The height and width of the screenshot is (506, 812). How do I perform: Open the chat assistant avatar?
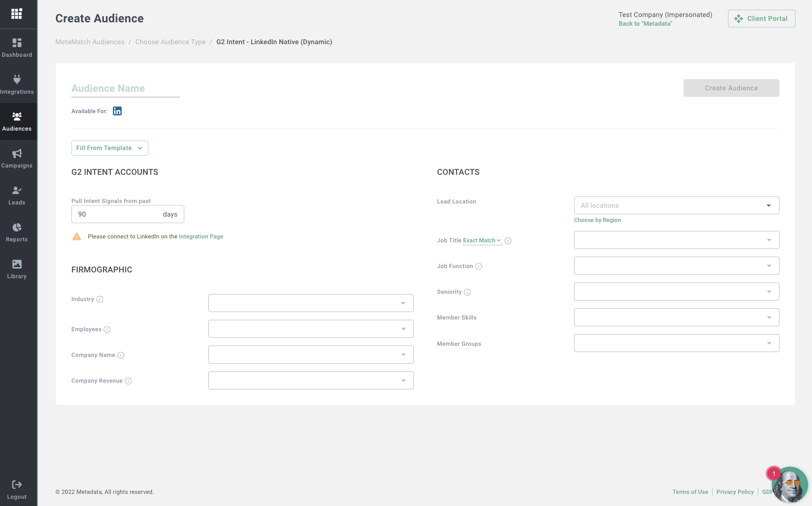(789, 485)
